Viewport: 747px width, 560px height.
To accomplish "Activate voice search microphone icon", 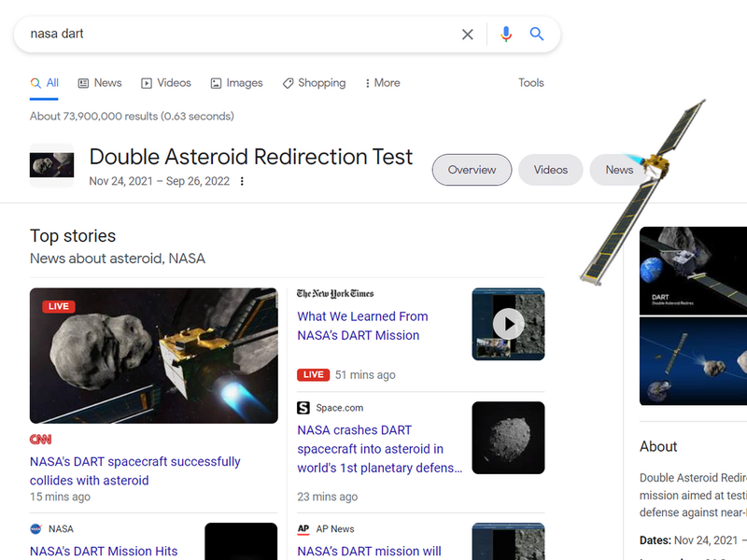I will (x=506, y=35).
